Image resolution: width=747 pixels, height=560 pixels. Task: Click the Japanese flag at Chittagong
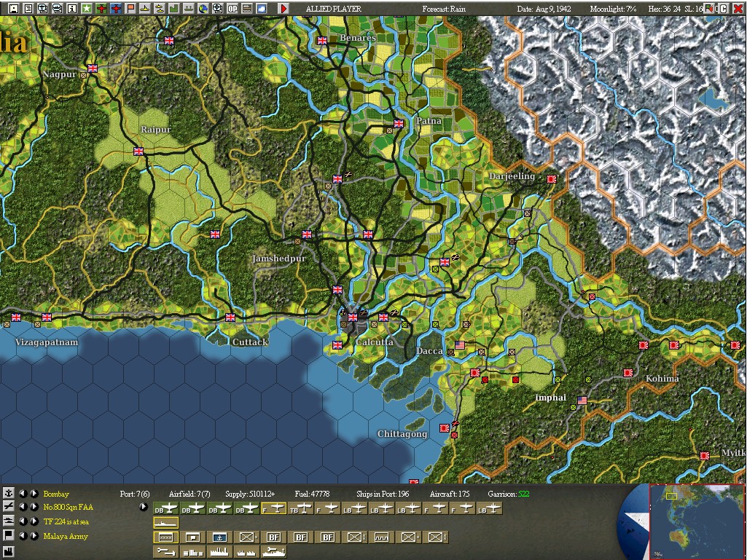pos(445,428)
